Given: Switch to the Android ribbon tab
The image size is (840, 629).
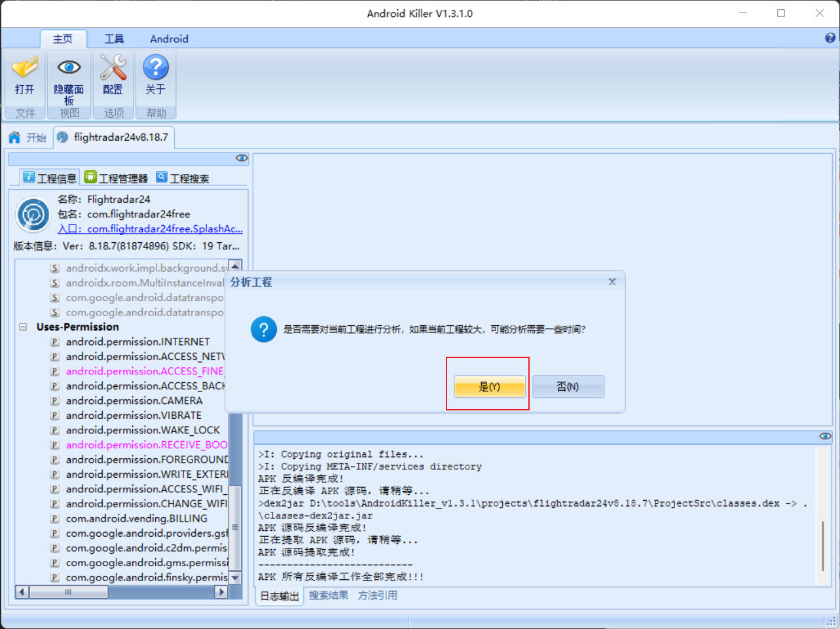Looking at the screenshot, I should [168, 39].
